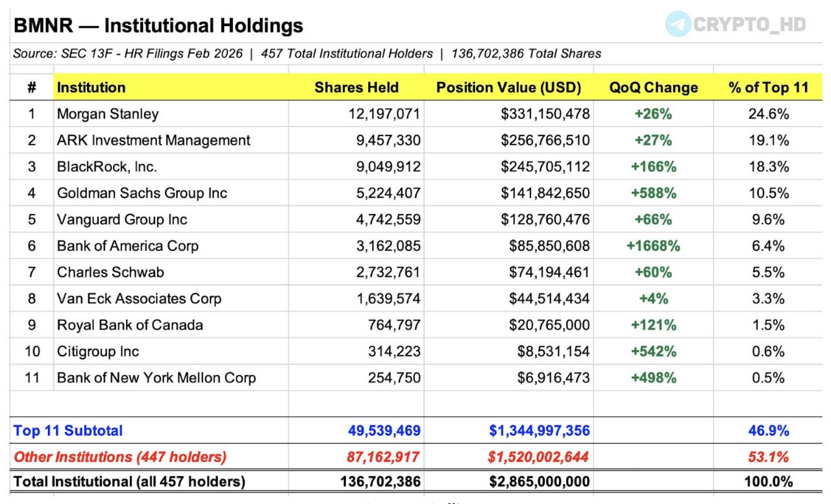Click the BMNR — Institutional Holdings title
Screen dimensions: 831x504
pyautogui.click(x=158, y=25)
